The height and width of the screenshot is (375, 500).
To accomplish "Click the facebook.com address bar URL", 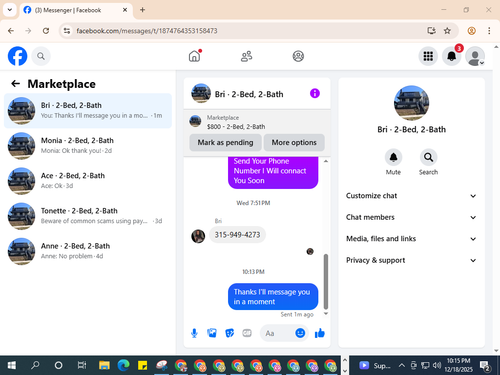I will (x=147, y=31).
